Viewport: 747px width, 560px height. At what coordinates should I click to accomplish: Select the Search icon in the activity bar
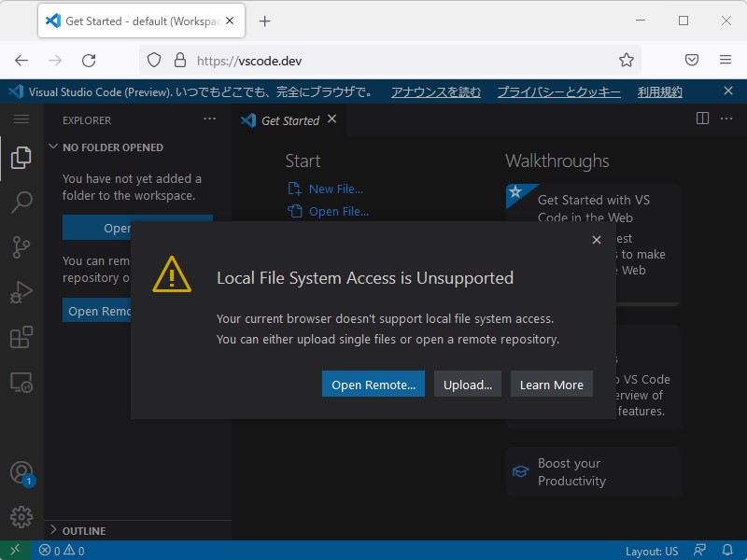21,203
